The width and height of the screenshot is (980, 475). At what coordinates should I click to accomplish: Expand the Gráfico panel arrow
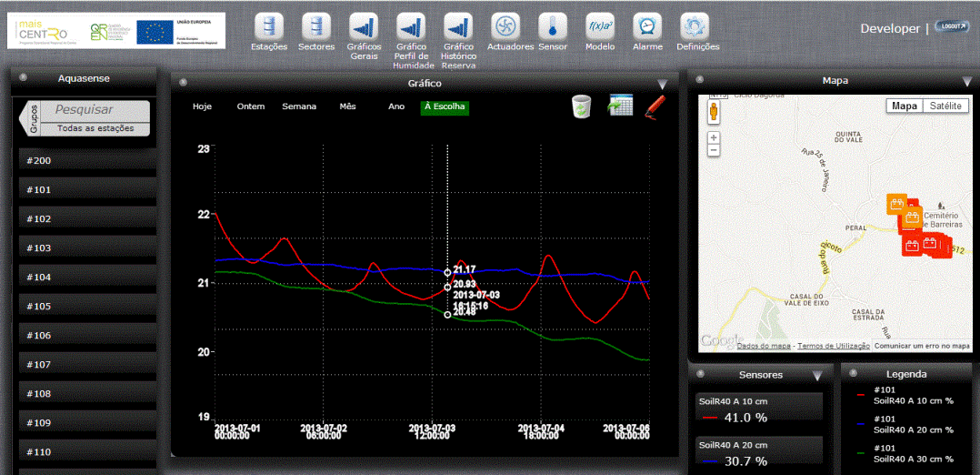point(663,84)
